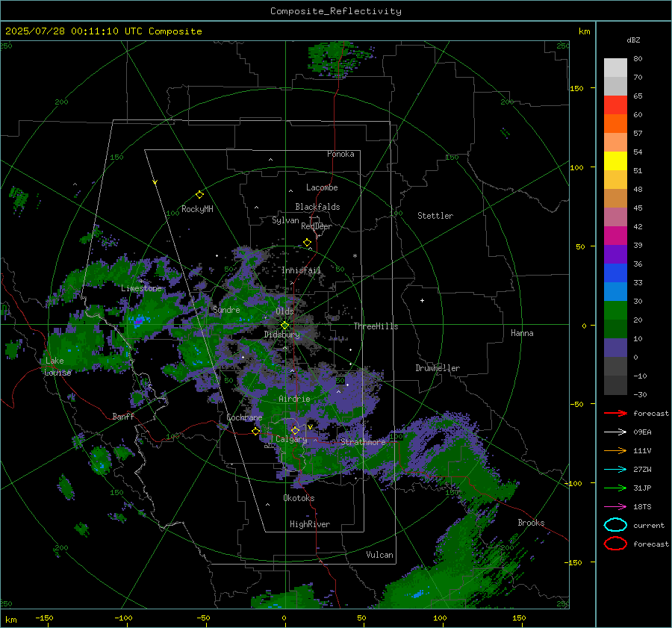
Task: Click the Brooks city label
Action: (531, 523)
